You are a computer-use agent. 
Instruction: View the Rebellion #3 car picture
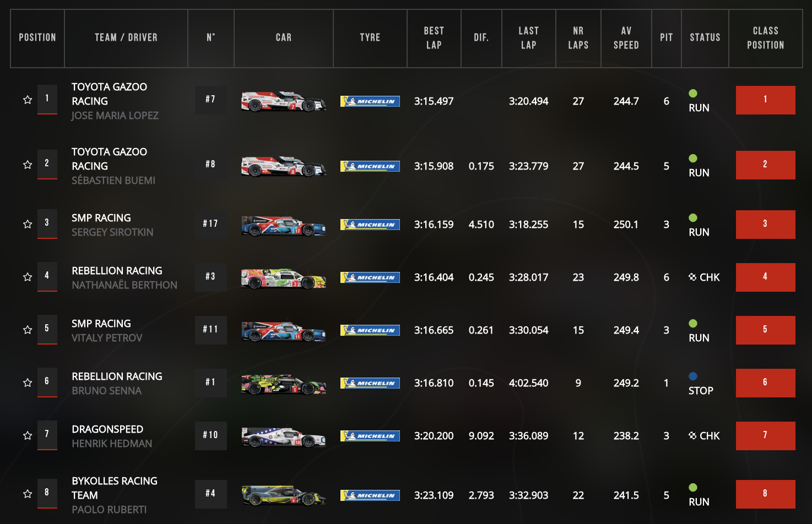click(x=284, y=278)
